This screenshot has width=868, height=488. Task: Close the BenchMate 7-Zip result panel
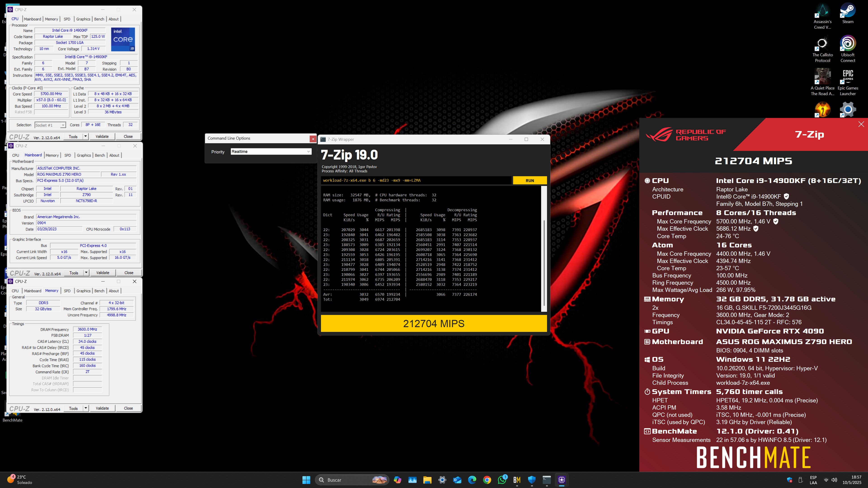click(861, 124)
